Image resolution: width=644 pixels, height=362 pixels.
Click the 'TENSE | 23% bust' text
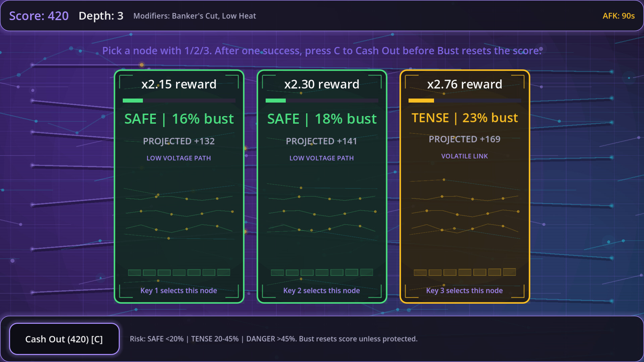(x=465, y=118)
